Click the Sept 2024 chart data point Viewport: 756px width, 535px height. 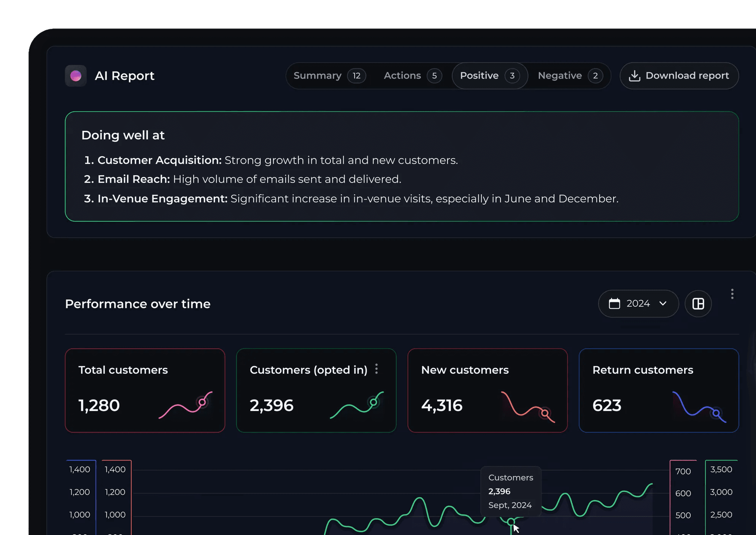tap(511, 522)
